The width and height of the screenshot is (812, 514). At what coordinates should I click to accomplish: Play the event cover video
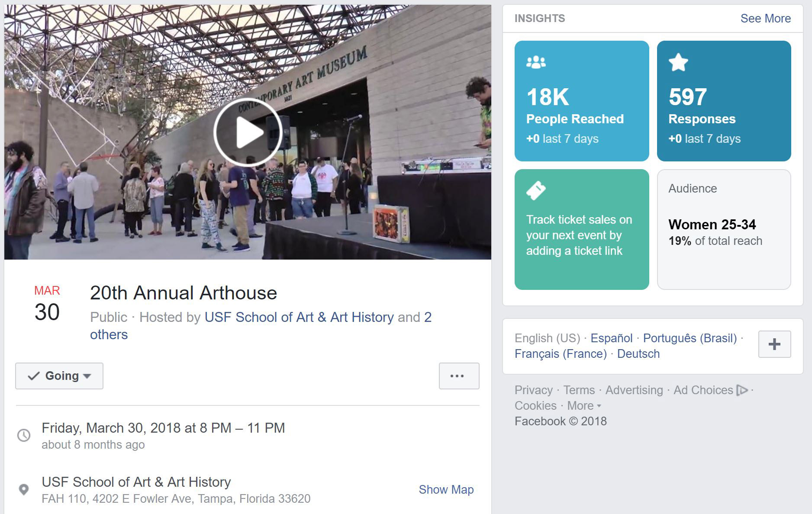248,132
